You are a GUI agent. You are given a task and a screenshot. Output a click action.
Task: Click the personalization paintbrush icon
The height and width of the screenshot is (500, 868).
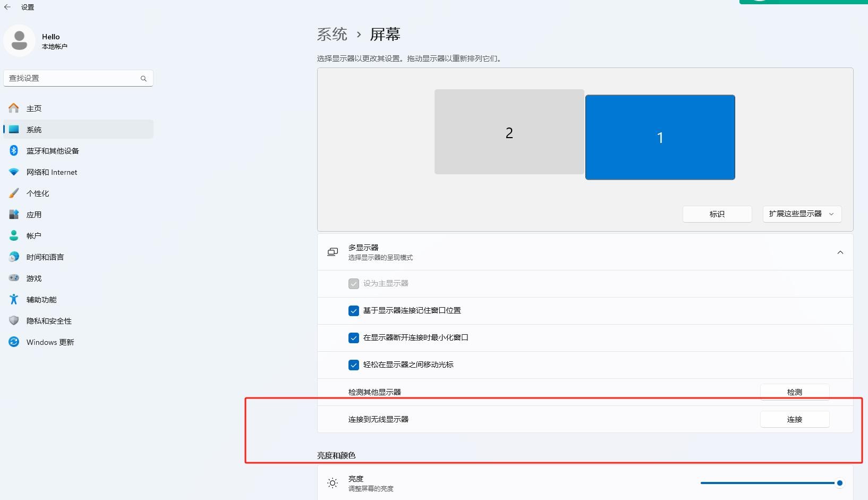tap(14, 193)
